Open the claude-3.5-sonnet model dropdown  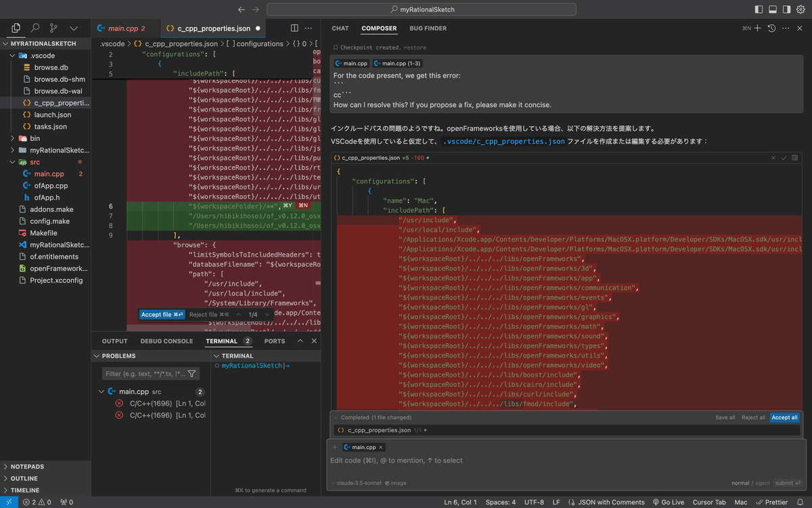[355, 483]
